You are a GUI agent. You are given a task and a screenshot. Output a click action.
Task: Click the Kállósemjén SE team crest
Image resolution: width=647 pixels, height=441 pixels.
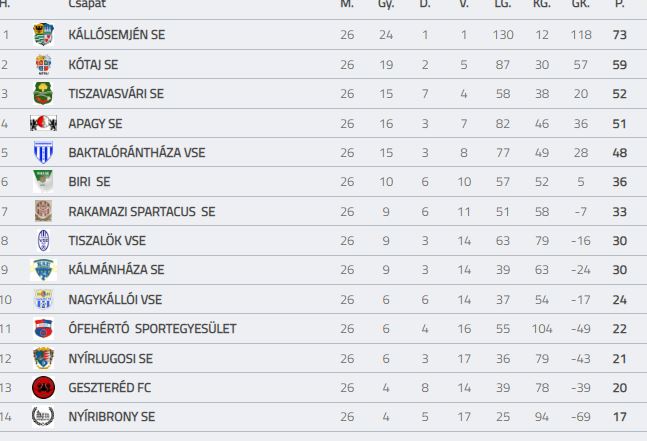coord(43,34)
